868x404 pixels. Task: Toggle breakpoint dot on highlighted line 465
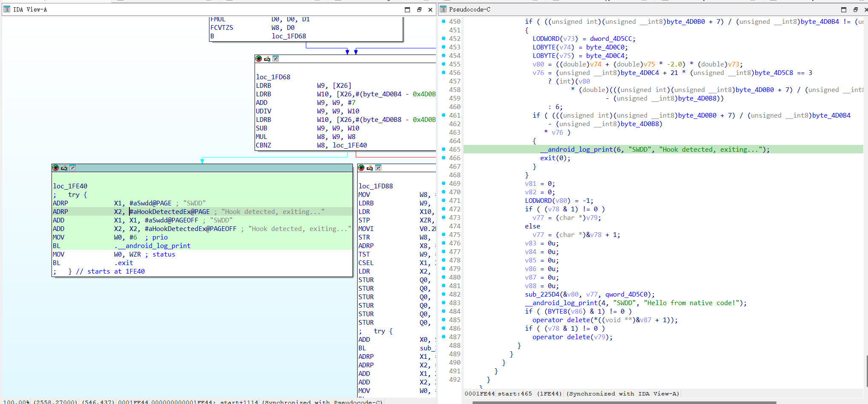point(444,149)
